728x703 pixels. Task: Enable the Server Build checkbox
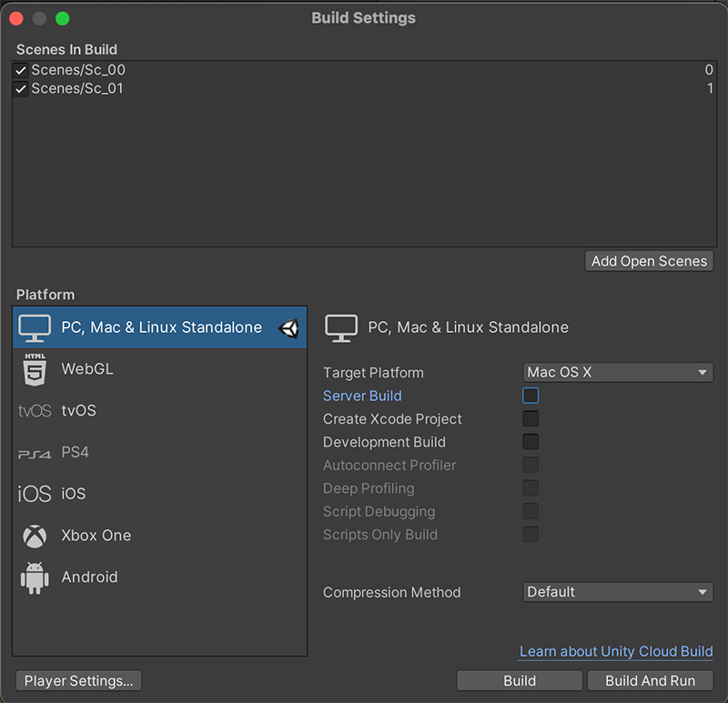pyautogui.click(x=531, y=396)
